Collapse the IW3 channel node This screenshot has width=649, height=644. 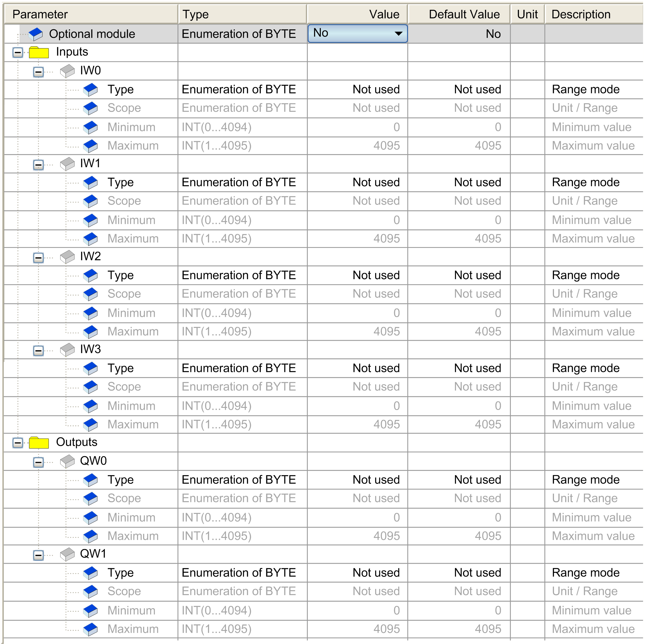point(39,351)
